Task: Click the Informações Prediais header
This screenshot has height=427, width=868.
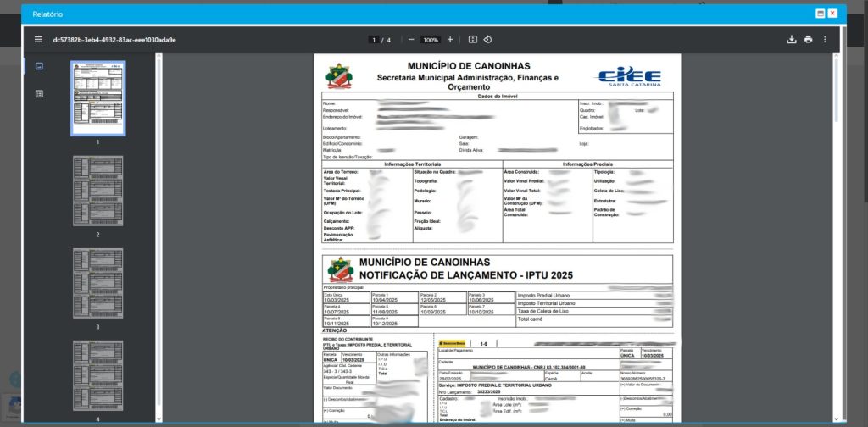Action: pyautogui.click(x=588, y=164)
